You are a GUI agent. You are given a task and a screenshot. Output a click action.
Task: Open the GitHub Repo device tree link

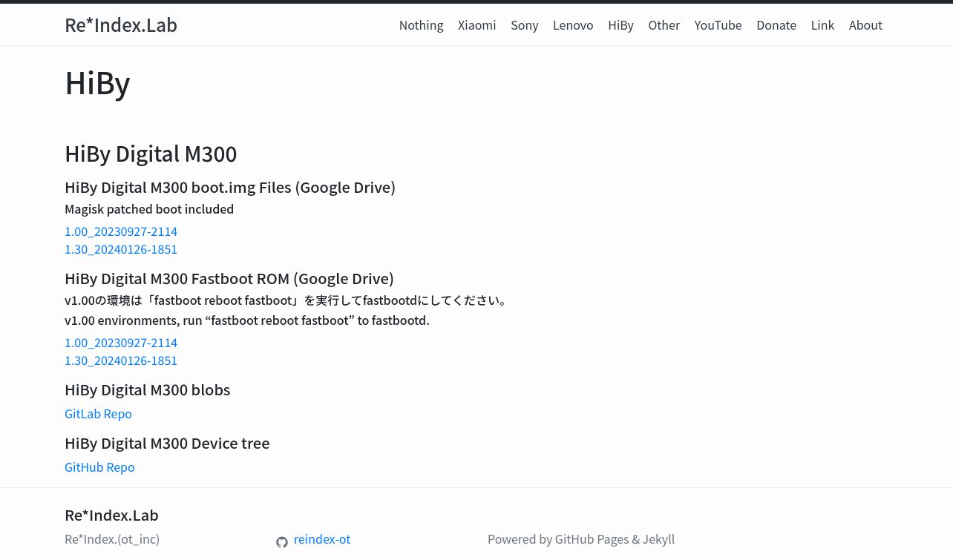pos(99,467)
